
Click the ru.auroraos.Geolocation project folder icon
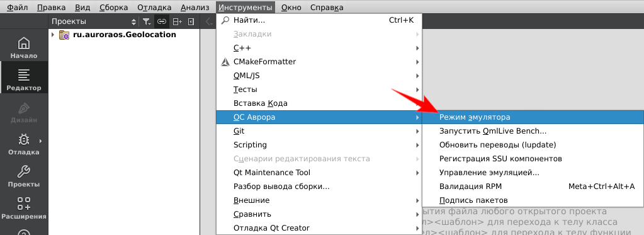tap(64, 35)
